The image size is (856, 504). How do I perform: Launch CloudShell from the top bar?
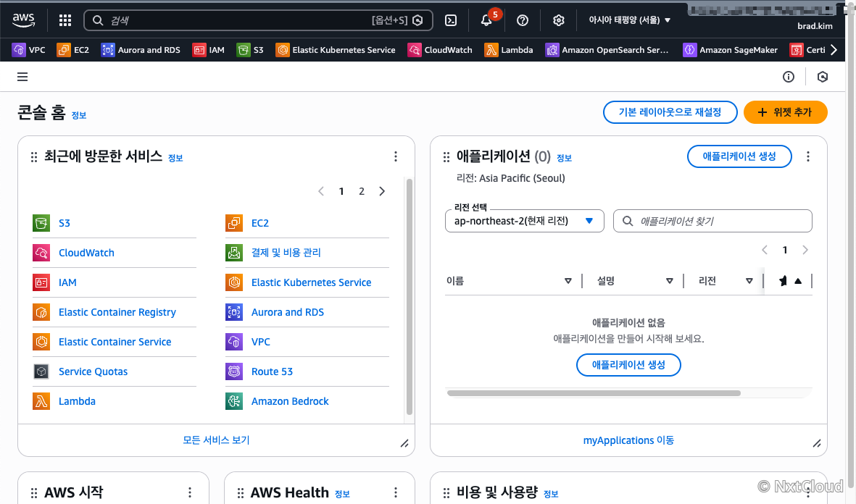(x=451, y=20)
